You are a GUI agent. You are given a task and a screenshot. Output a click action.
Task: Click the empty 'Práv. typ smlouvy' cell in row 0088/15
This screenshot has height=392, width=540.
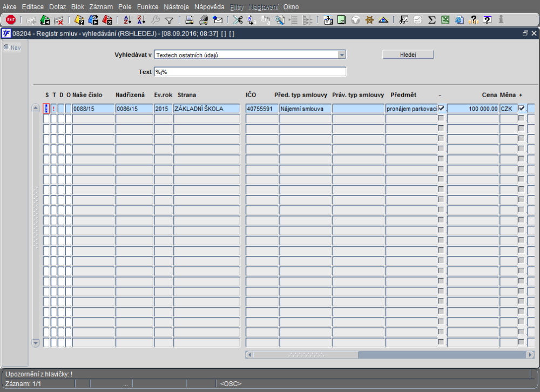point(359,109)
